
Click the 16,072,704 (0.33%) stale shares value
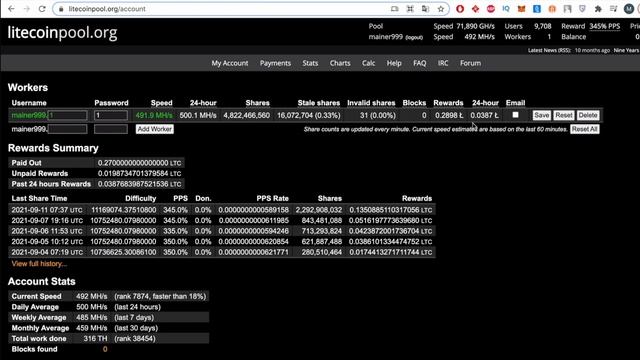point(309,116)
